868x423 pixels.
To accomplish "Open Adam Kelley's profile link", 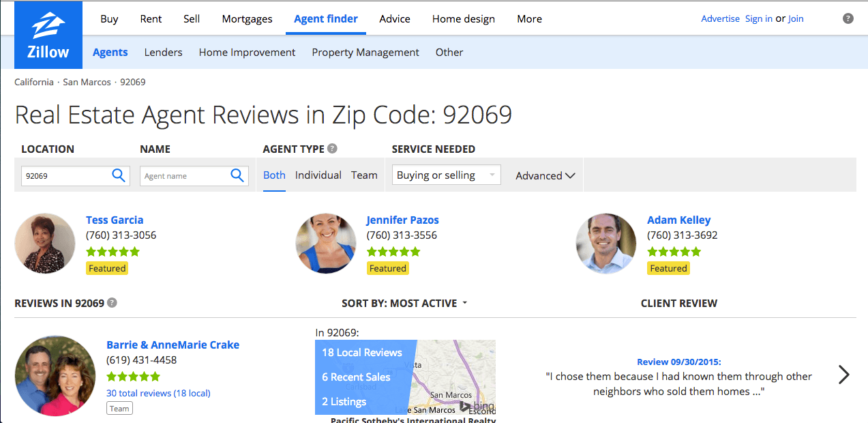I will [679, 220].
